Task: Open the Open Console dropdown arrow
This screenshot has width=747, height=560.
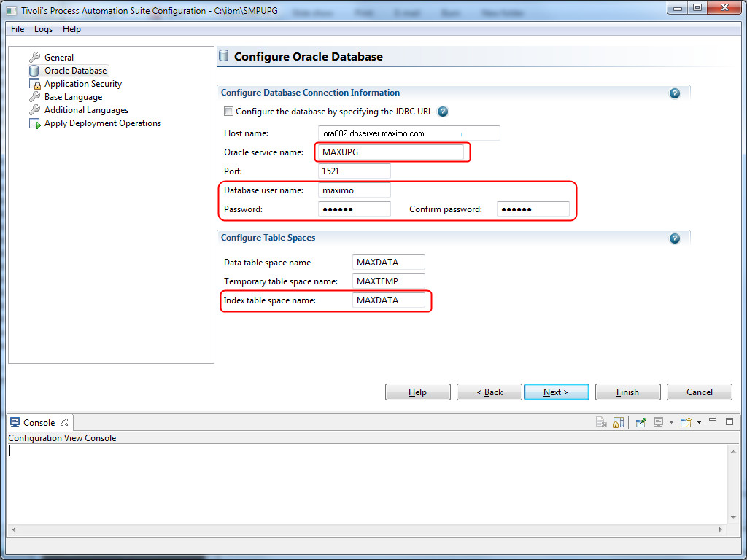Action: click(x=699, y=422)
